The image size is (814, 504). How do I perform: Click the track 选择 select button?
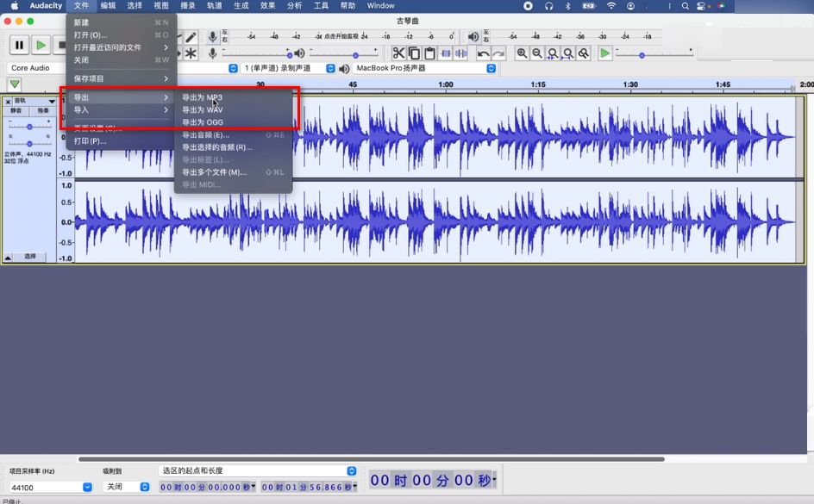click(30, 257)
